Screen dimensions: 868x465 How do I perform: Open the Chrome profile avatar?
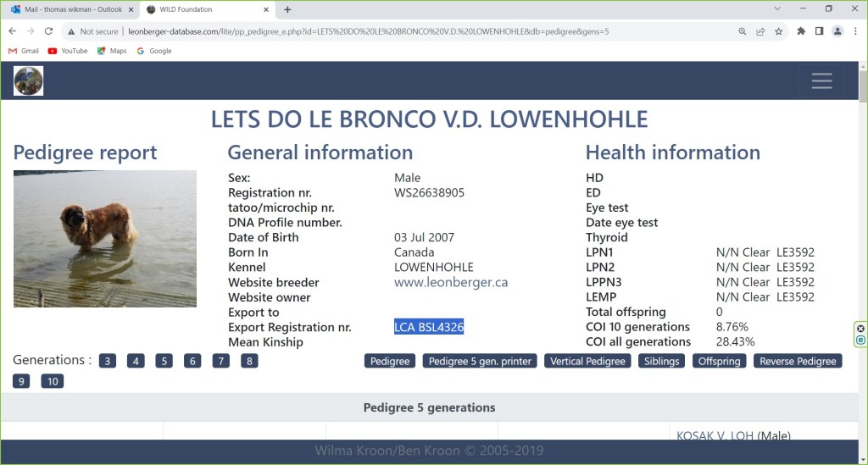click(837, 31)
